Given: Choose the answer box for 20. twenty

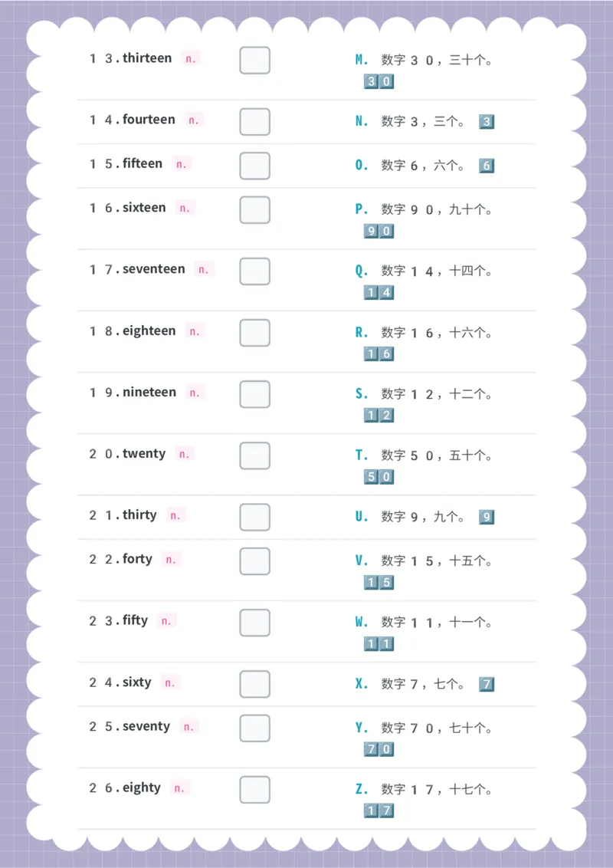Looking at the screenshot, I should [x=254, y=455].
